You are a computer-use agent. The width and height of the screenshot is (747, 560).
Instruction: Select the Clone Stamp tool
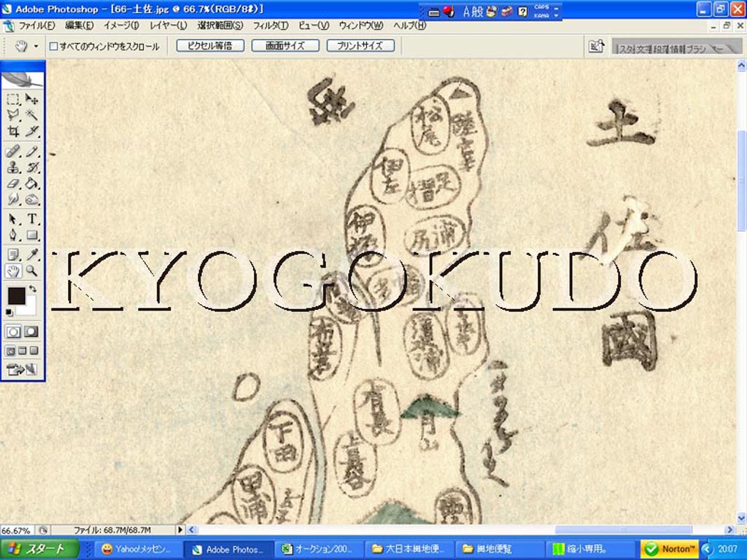click(13, 168)
